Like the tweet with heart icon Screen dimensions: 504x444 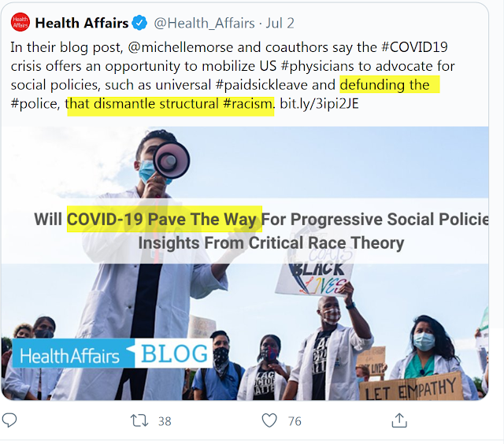point(269,420)
